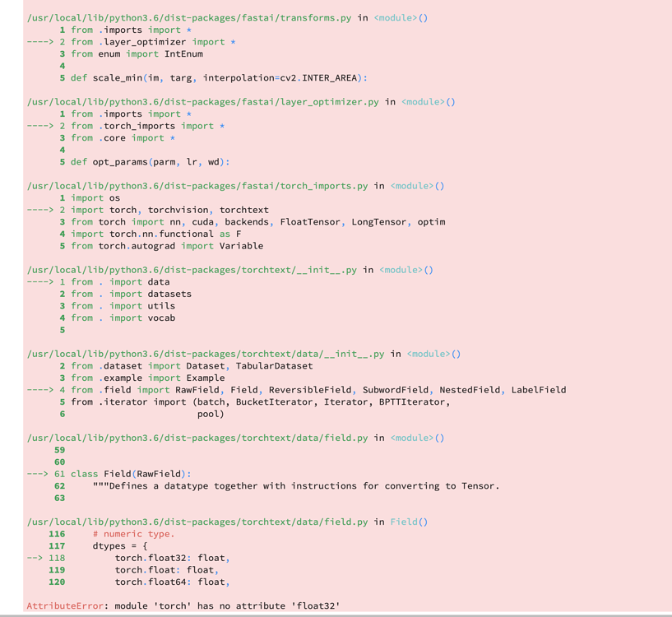Viewport: 672px width, 617px height.
Task: Click the 'pool)' continuation line
Action: point(211,414)
